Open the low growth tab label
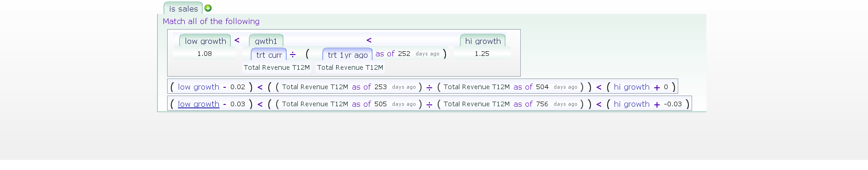Image resolution: width=868 pixels, height=170 pixels. point(205,41)
